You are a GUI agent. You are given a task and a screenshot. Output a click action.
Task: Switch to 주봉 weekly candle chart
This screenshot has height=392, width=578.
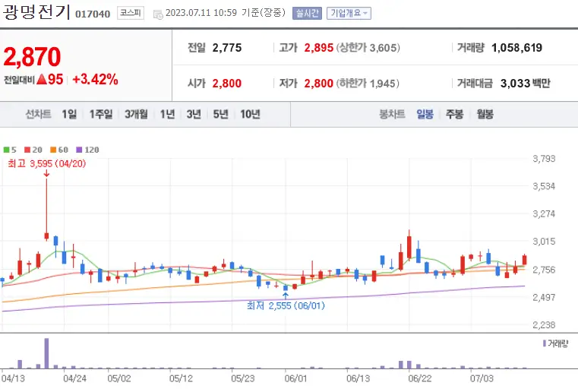[454, 114]
